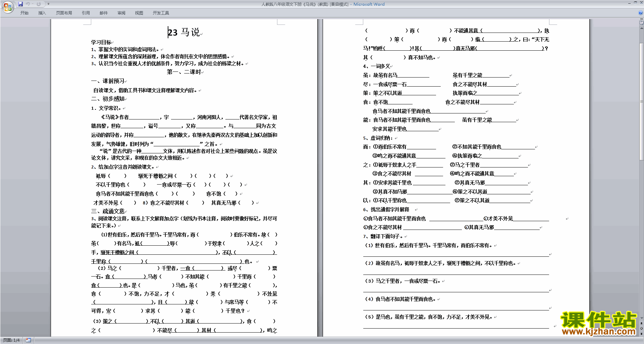
Task: Toggle the ruler icon above scrollbar
Action: tap(642, 23)
